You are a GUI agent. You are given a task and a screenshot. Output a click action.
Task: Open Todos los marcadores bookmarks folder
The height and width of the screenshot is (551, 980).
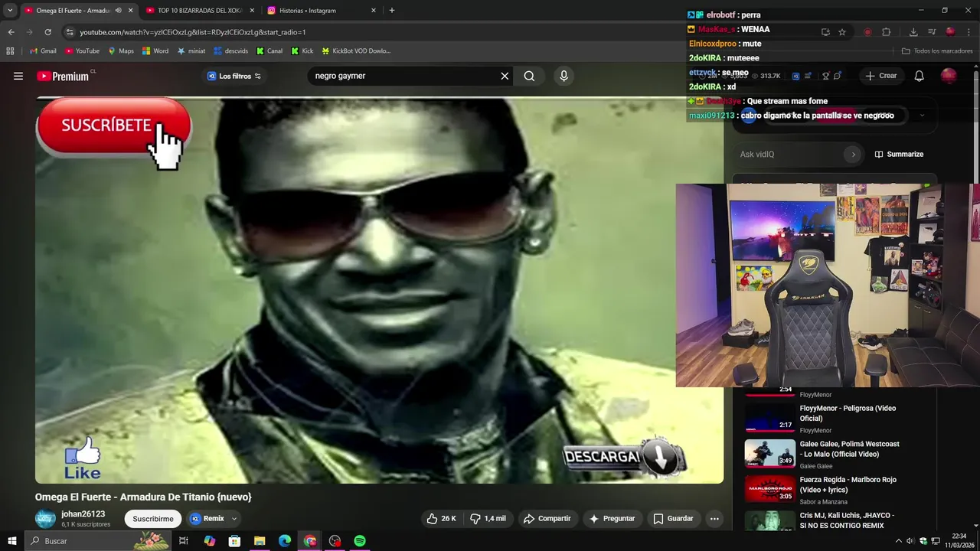click(x=937, y=51)
